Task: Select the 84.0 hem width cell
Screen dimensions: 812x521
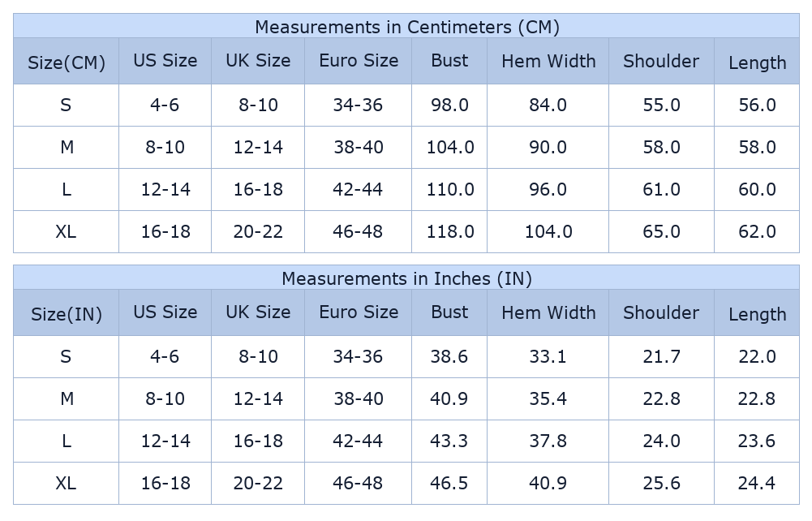Action: coord(548,105)
